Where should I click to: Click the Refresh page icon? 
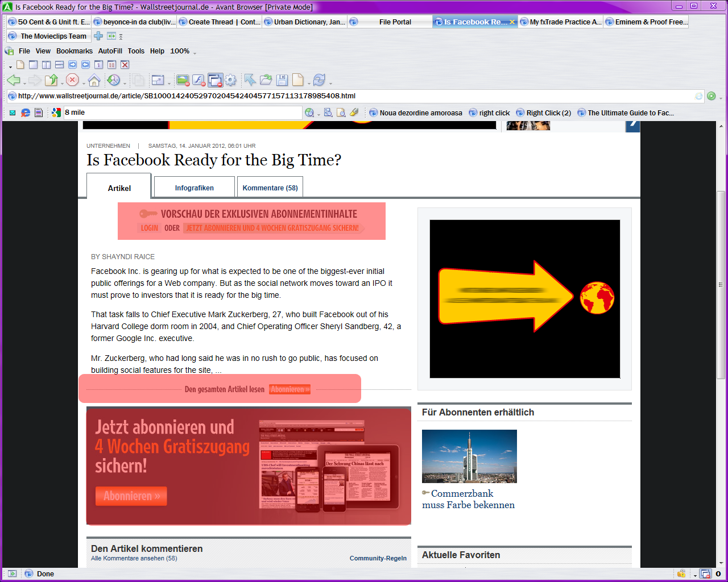tap(320, 80)
